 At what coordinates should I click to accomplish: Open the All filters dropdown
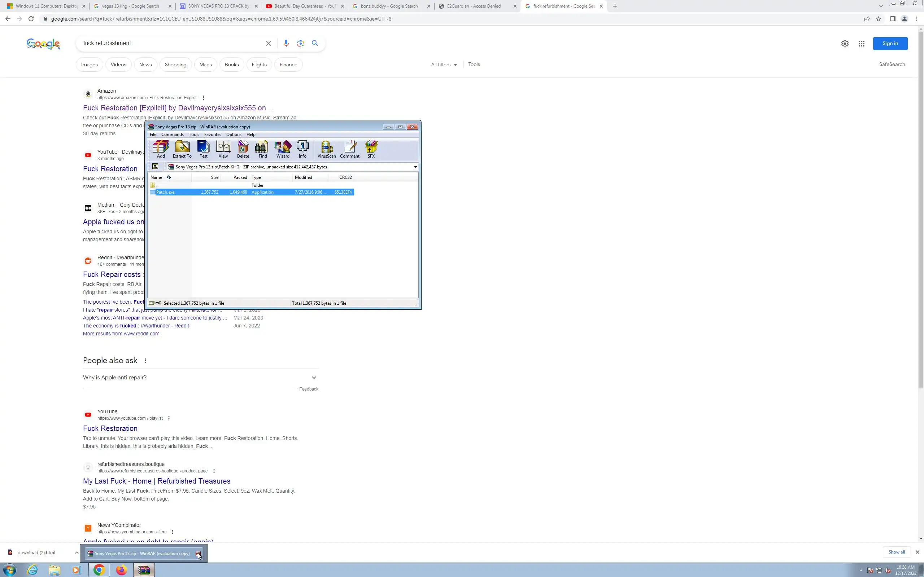[x=444, y=65]
